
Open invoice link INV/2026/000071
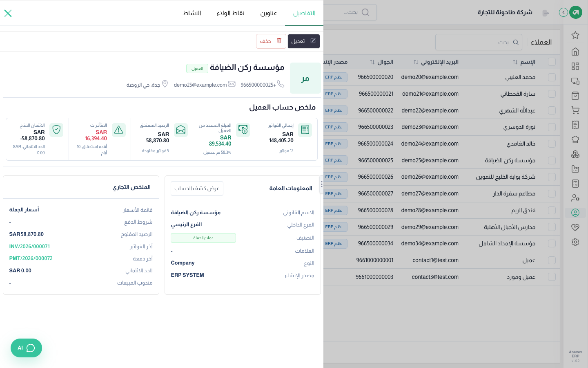[29, 247]
